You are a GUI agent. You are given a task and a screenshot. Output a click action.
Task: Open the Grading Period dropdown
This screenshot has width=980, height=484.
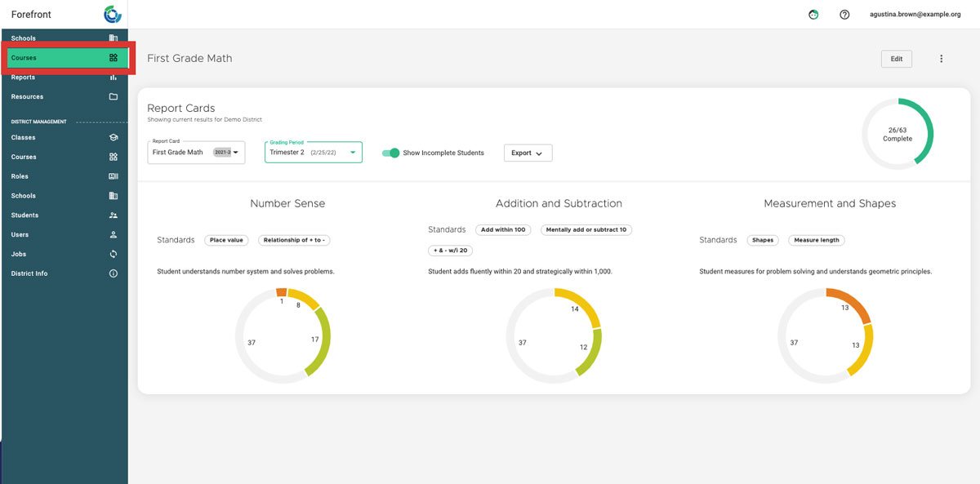(x=313, y=152)
